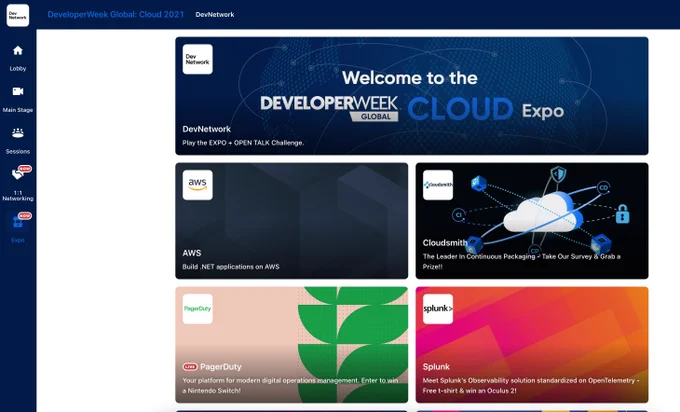Click the PagerDuty booth name text
Viewport: 680px width, 412px height.
221,367
